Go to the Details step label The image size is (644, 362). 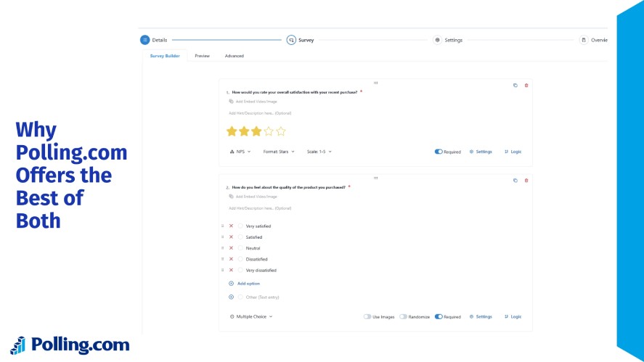pos(159,40)
